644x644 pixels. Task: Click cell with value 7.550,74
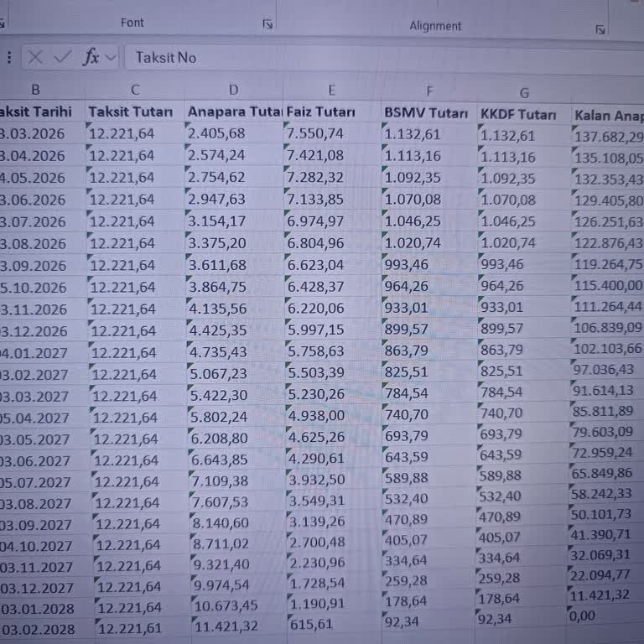tap(332, 133)
